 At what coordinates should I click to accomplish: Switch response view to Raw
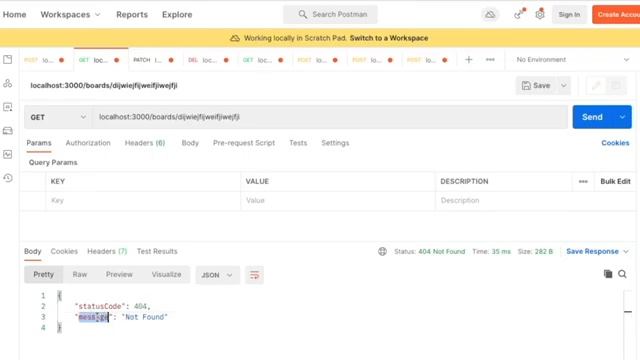(80, 274)
